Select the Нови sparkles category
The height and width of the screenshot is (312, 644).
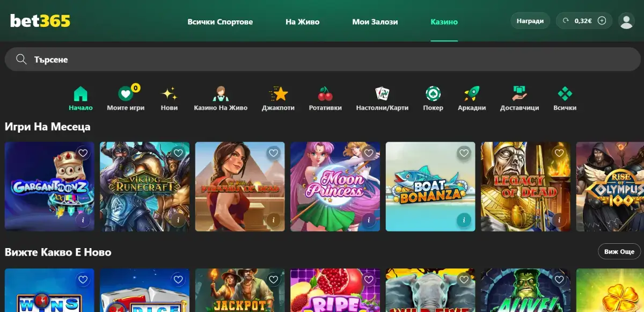coord(169,94)
